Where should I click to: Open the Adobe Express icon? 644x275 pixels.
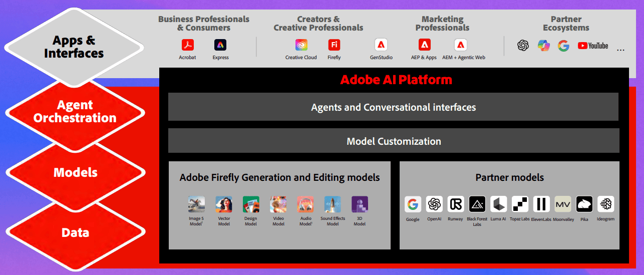coord(220,45)
